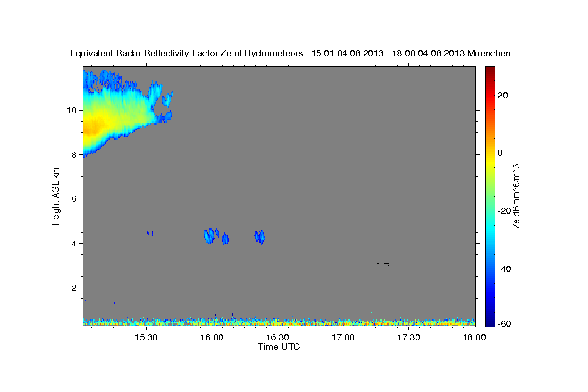The height and width of the screenshot is (392, 588).
Task: Click the colorbar label 'Ze dBmm^6/m^3'
Action: pos(516,196)
